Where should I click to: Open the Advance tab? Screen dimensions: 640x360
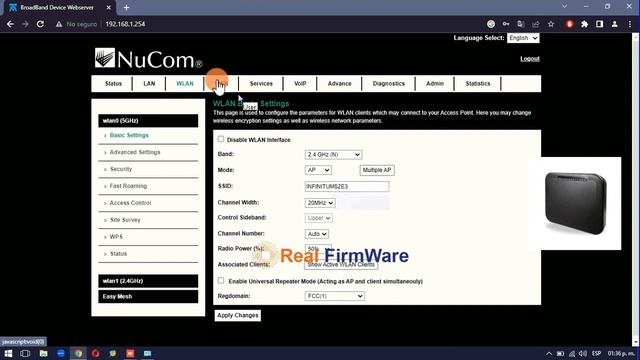(x=339, y=84)
